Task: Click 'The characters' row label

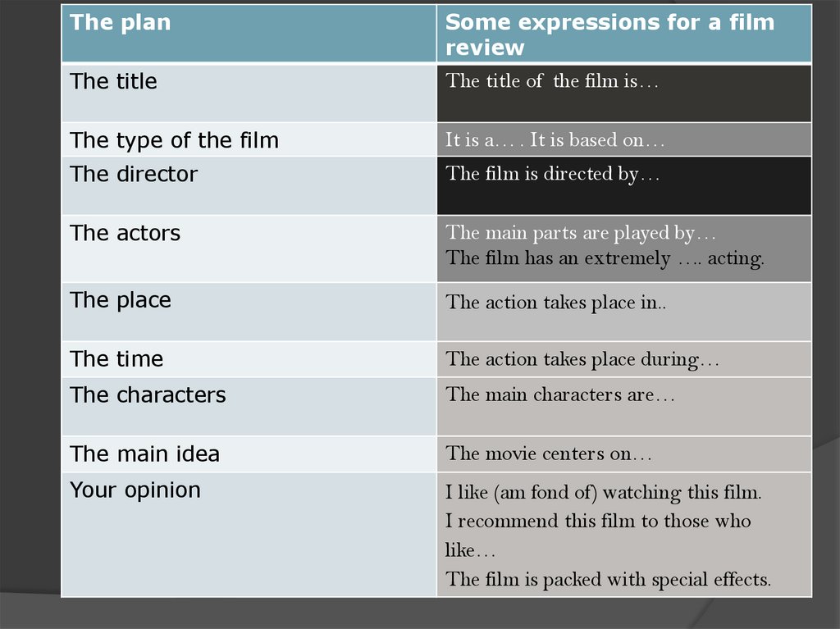Action: (148, 394)
